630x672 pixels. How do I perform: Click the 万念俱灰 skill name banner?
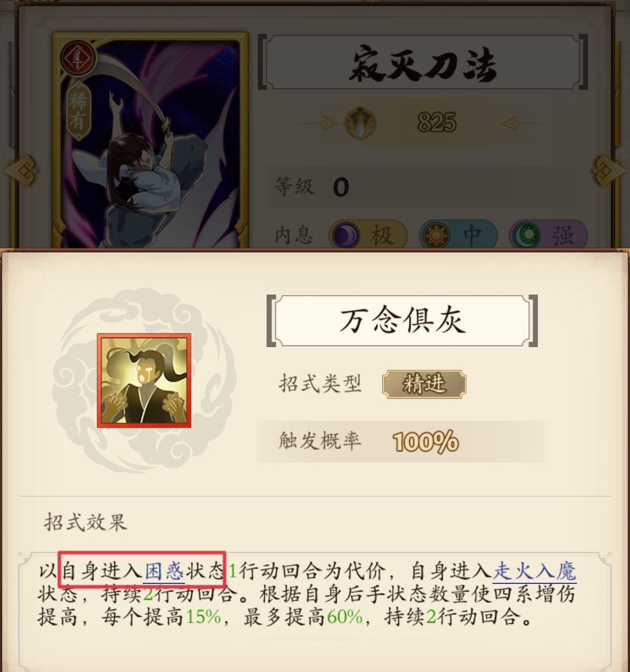[402, 321]
